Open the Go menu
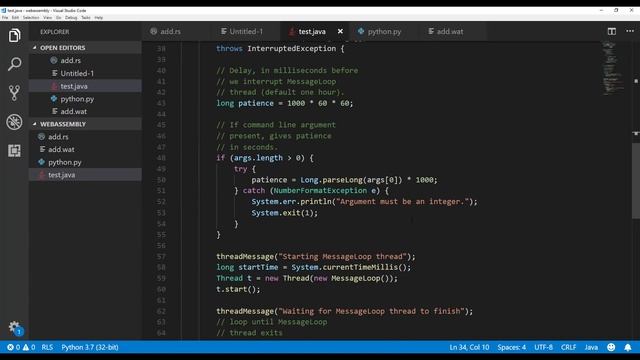Image resolution: width=640 pixels, height=360 pixels. [x=58, y=18]
